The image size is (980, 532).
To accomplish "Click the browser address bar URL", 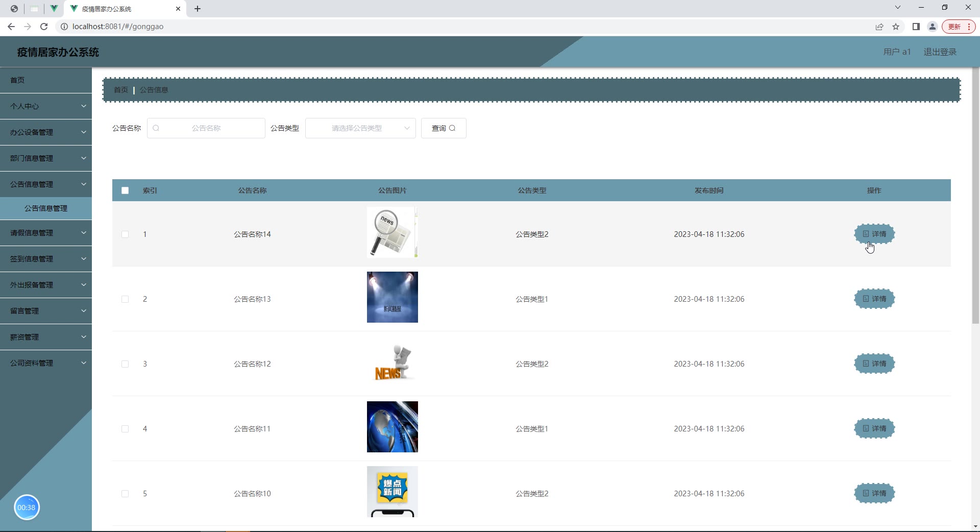I will click(118, 27).
